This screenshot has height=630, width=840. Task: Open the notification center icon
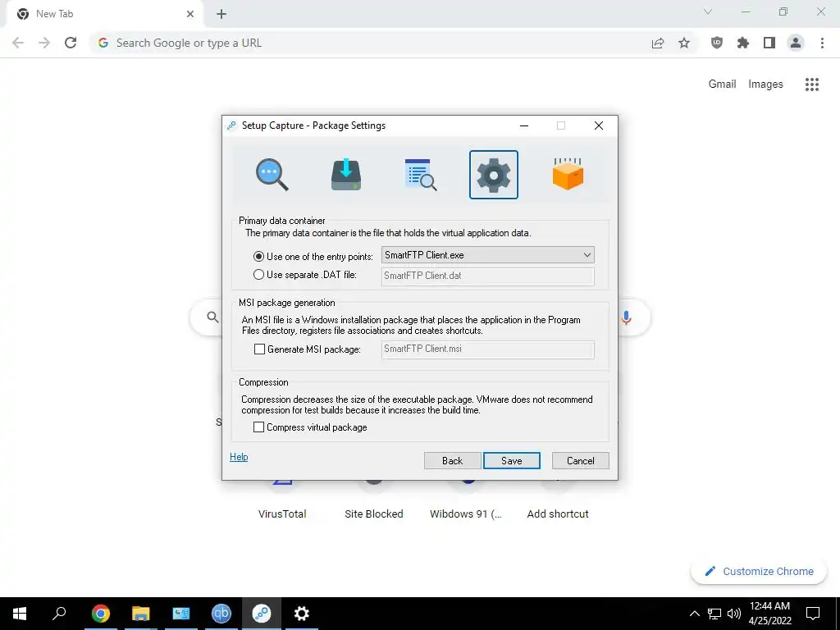pyautogui.click(x=813, y=614)
